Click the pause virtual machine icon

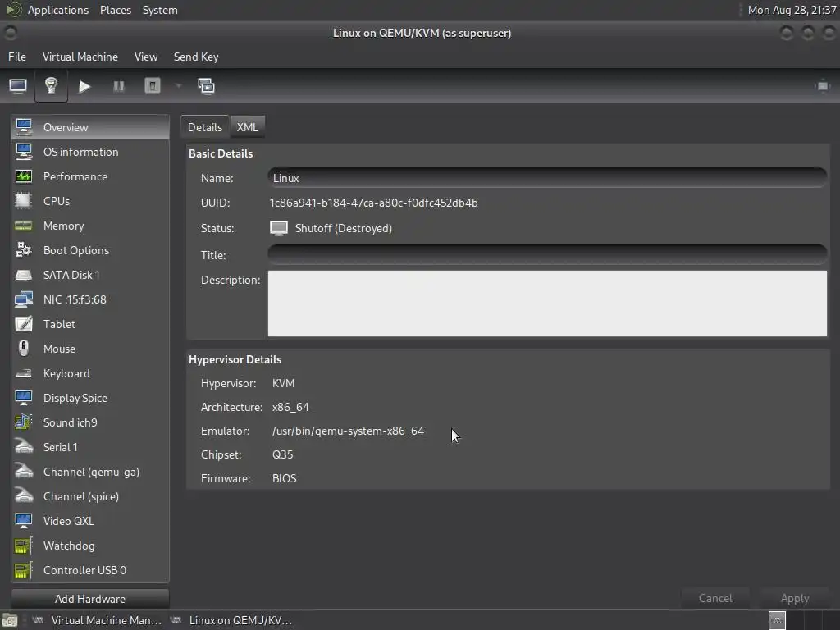118,86
